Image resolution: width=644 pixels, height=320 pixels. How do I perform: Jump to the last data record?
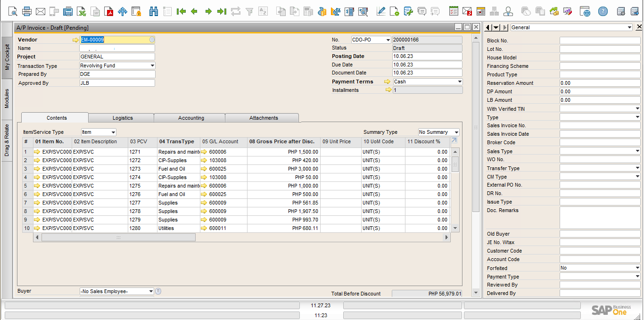222,11
